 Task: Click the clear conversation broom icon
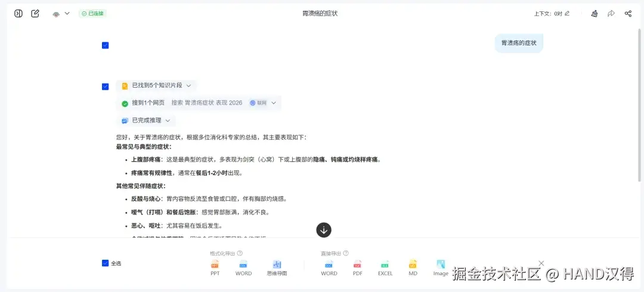[594, 14]
